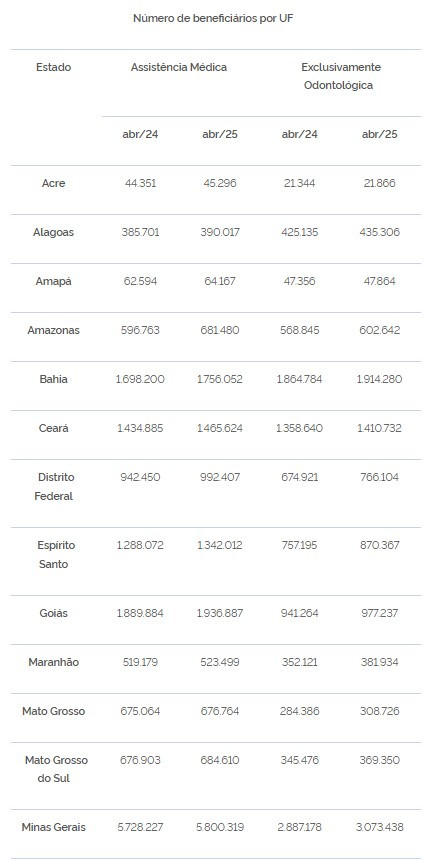Click the table title Número de beneficiários por UF
Image resolution: width=434 pixels, height=859 pixels.
(213, 19)
